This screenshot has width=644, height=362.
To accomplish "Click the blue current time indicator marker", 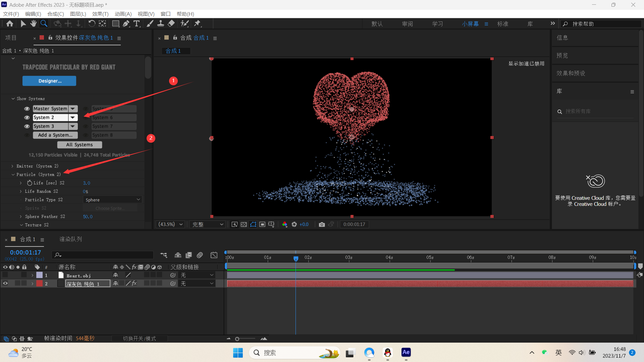I will [296, 259].
